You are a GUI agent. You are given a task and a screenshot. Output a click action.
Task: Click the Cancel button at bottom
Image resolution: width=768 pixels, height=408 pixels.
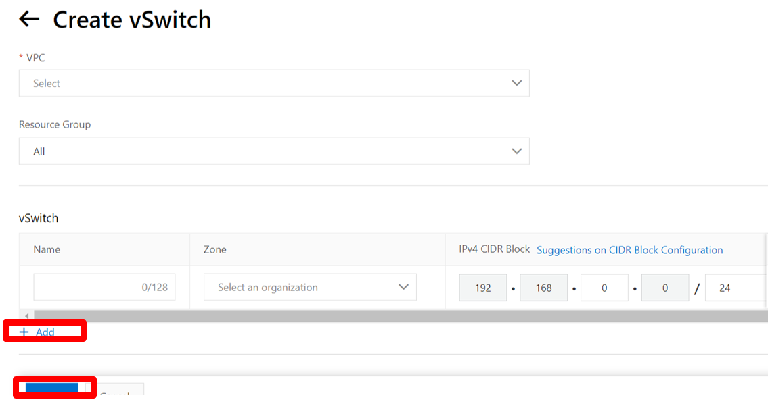tap(120, 394)
